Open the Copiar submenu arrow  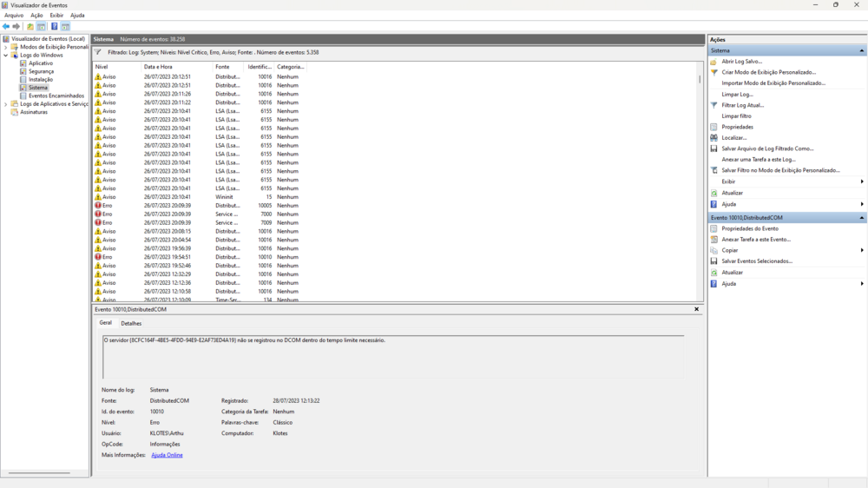coord(861,250)
